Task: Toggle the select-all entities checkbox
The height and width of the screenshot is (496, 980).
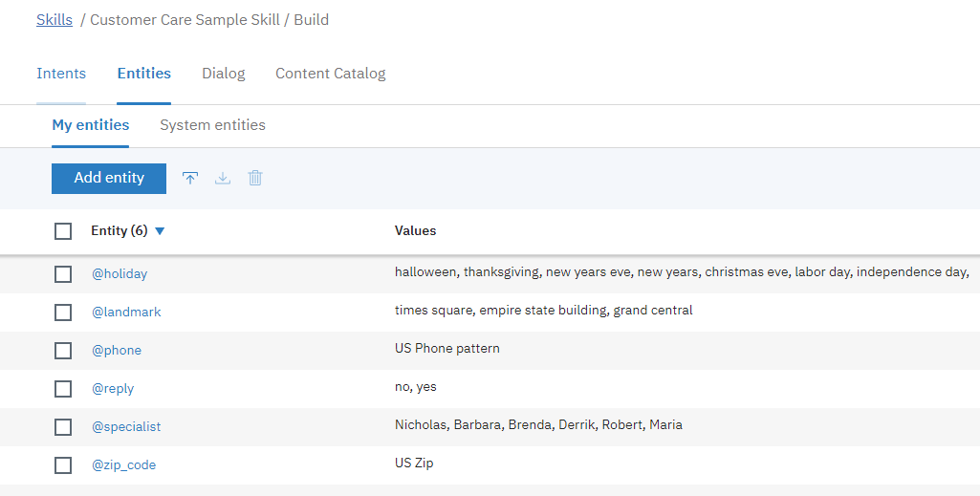Action: (x=63, y=231)
